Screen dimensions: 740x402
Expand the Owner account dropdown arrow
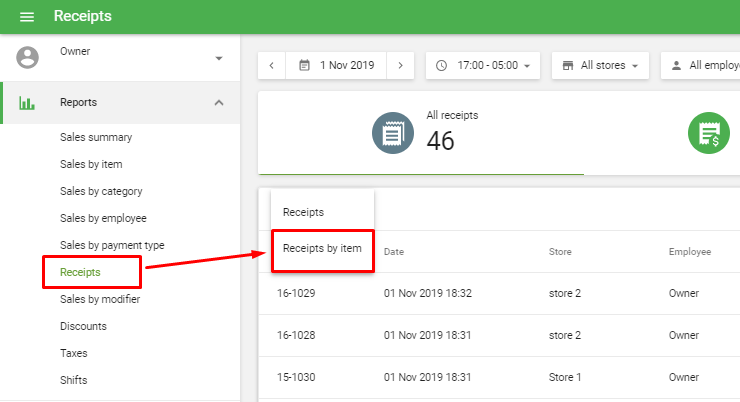point(219,58)
